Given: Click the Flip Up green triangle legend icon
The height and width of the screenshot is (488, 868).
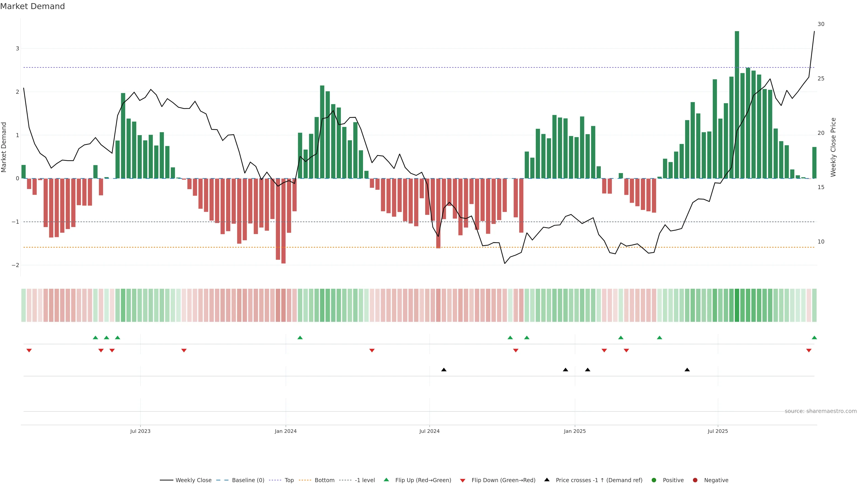Looking at the screenshot, I should [386, 480].
